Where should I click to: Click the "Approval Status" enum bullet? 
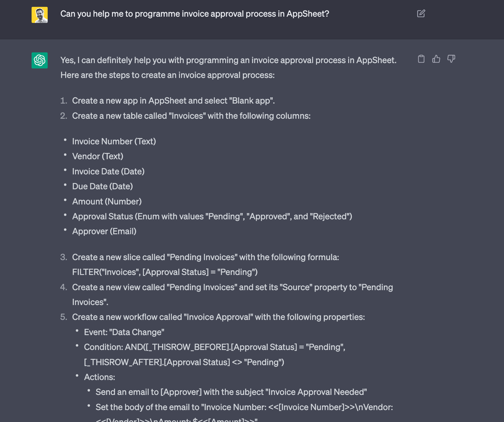pyautogui.click(x=212, y=216)
